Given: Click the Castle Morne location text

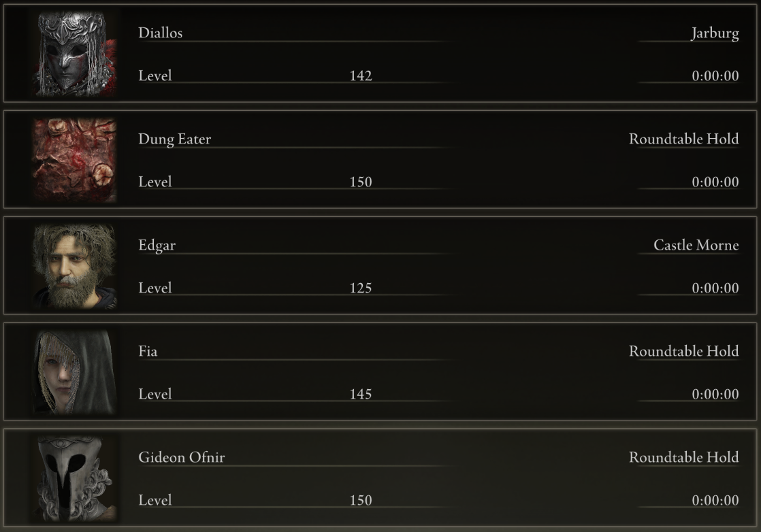Looking at the screenshot, I should (x=696, y=245).
